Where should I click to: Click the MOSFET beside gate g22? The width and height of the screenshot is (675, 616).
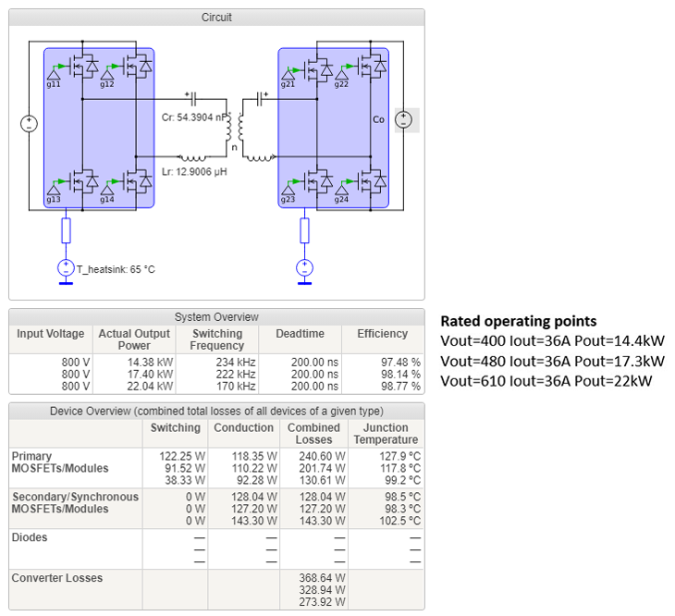coord(372,67)
